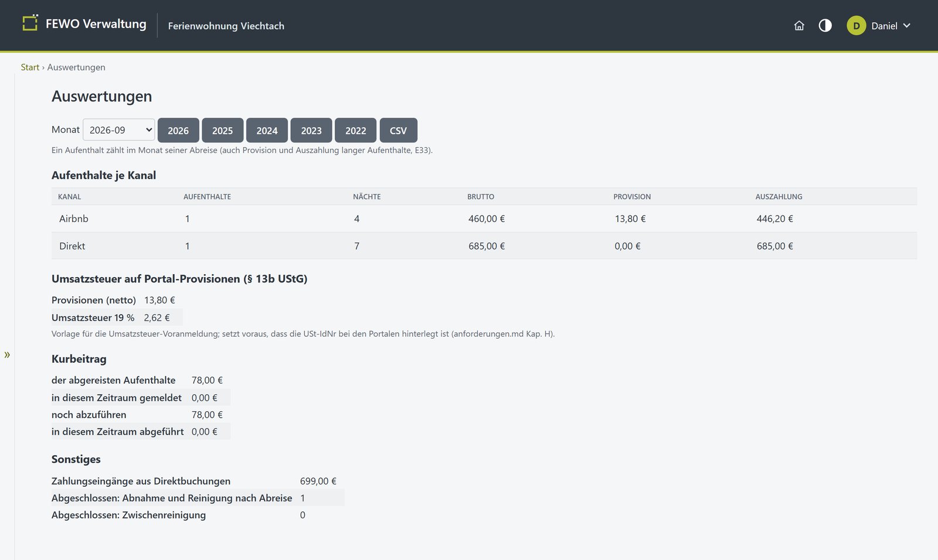Select the Airbnb channel cell
Viewport: 938px width, 560px height.
74,218
